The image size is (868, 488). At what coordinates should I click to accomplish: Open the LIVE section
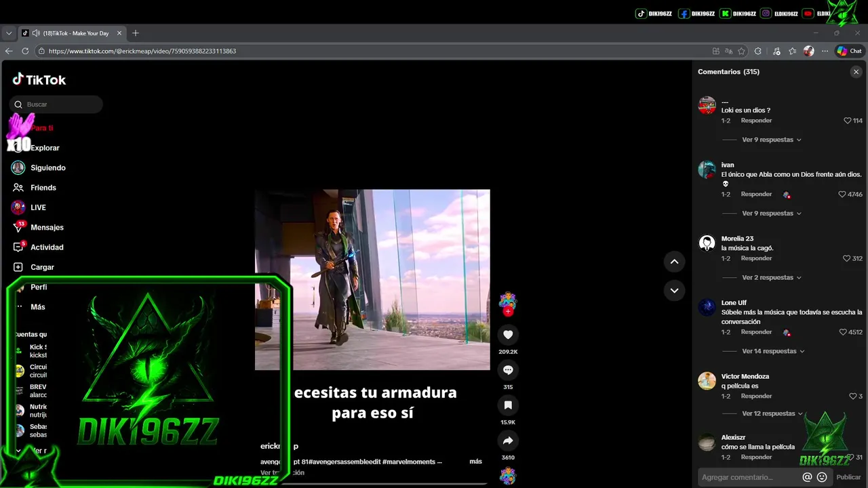click(28, 207)
